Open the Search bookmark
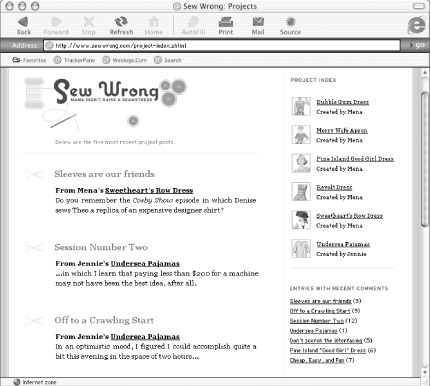This screenshot has width=431, height=386. [167, 60]
